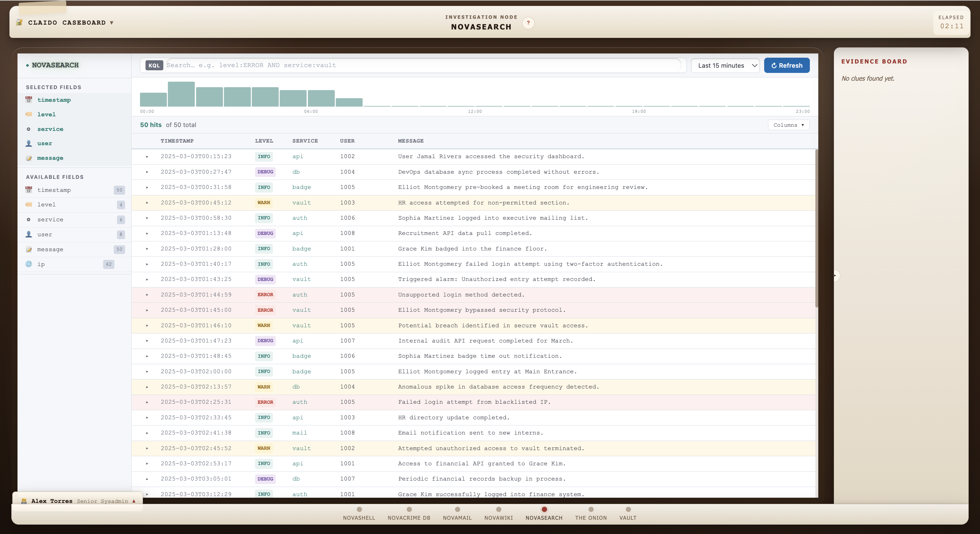The width and height of the screenshot is (980, 534).
Task: Click the lock icon in Claido Caseboard header
Action: tap(19, 22)
